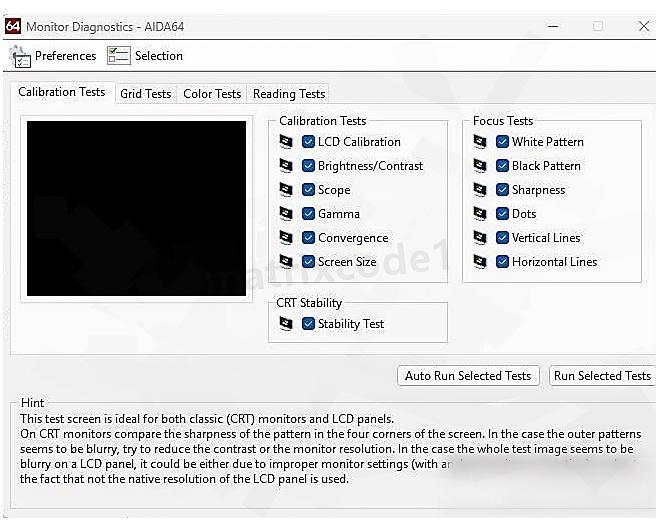The image size is (659, 532).
Task: Click the 'Hint' section label
Action: click(33, 403)
